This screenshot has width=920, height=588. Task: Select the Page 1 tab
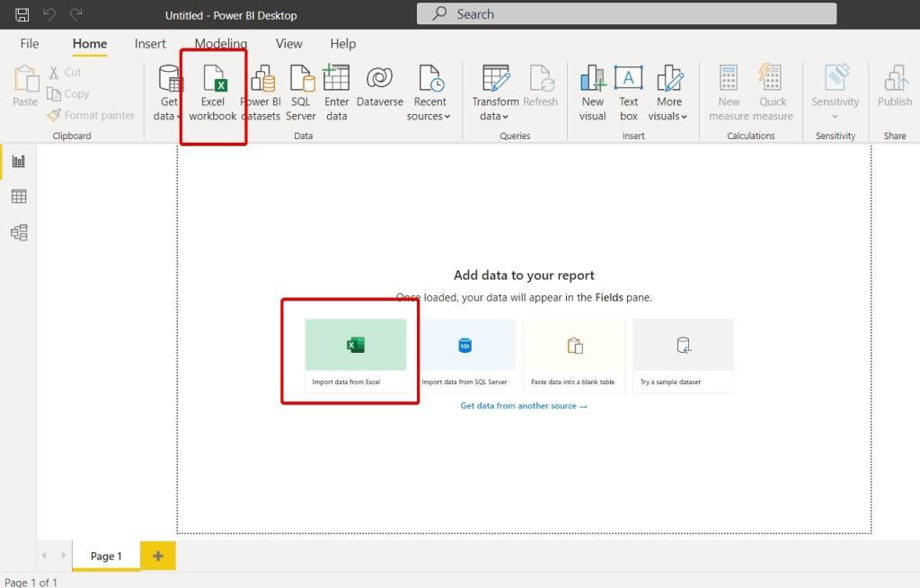(x=106, y=556)
